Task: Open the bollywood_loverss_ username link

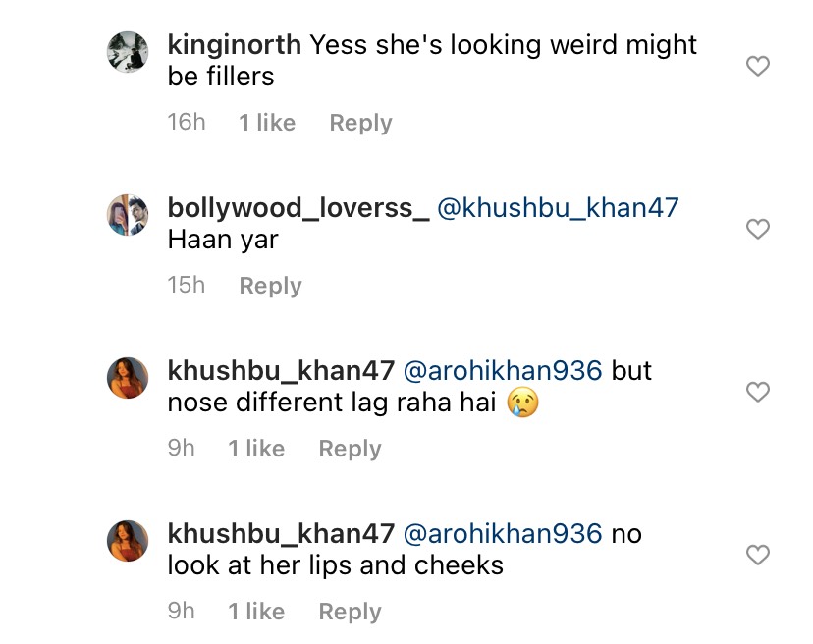Action: pyautogui.click(x=298, y=208)
